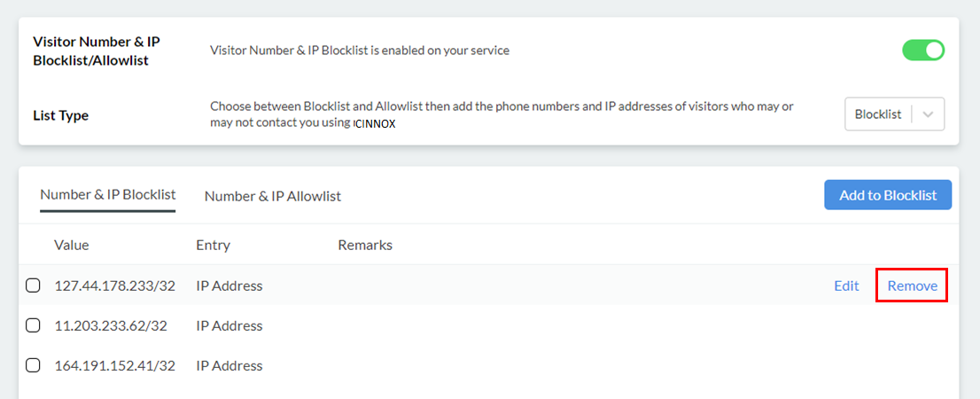This screenshot has width=980, height=399.
Task: Remove the 127.44.178.233/32 entry
Action: click(x=912, y=286)
